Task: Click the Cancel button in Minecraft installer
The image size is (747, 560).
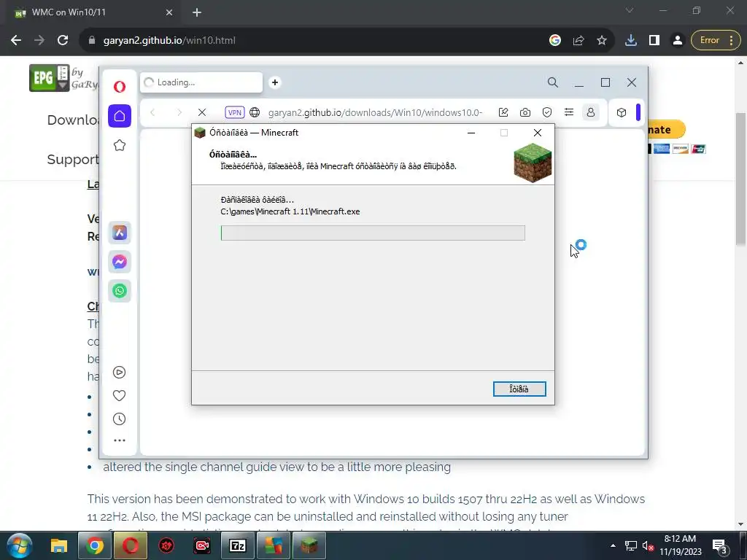Action: pos(519,389)
